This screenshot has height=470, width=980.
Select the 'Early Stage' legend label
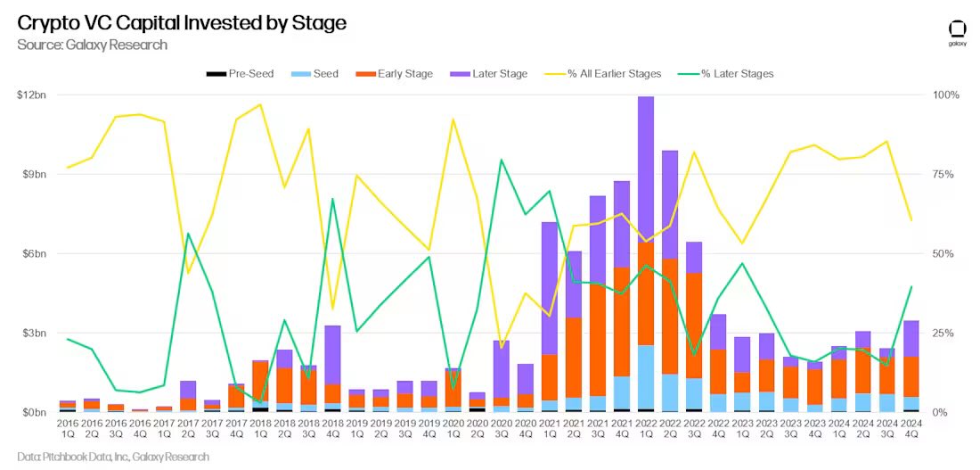point(405,74)
